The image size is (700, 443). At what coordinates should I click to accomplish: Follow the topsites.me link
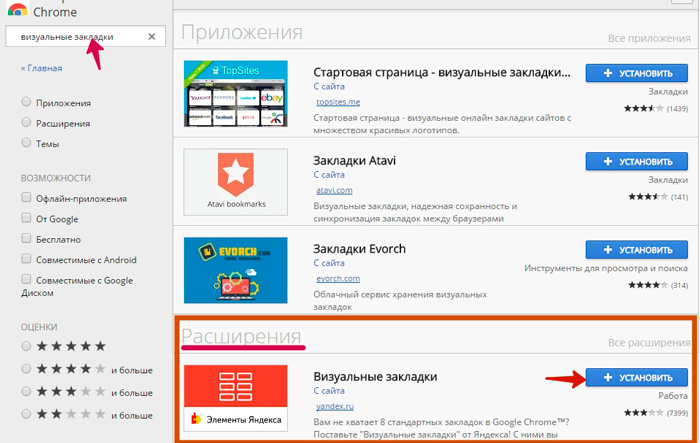pos(338,102)
